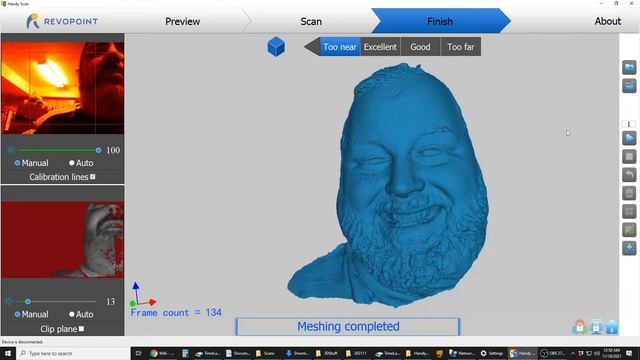Click the blue play/start scan button

click(629, 138)
